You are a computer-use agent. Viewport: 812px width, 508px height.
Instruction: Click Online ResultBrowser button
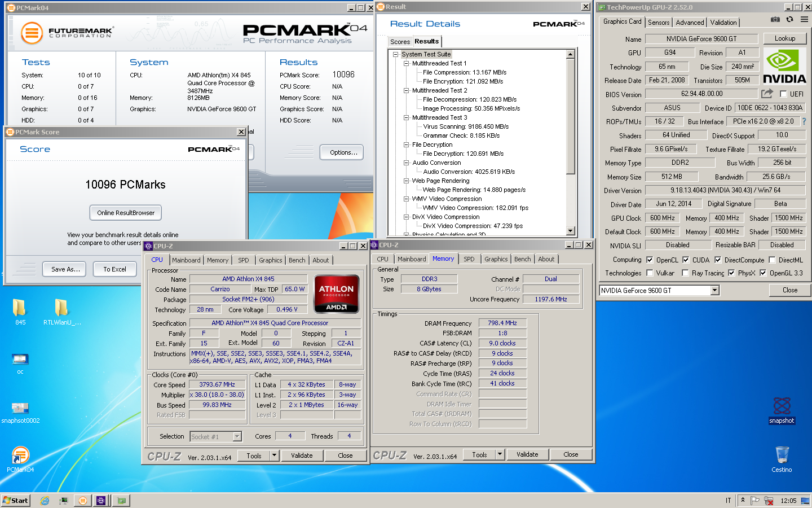click(126, 213)
